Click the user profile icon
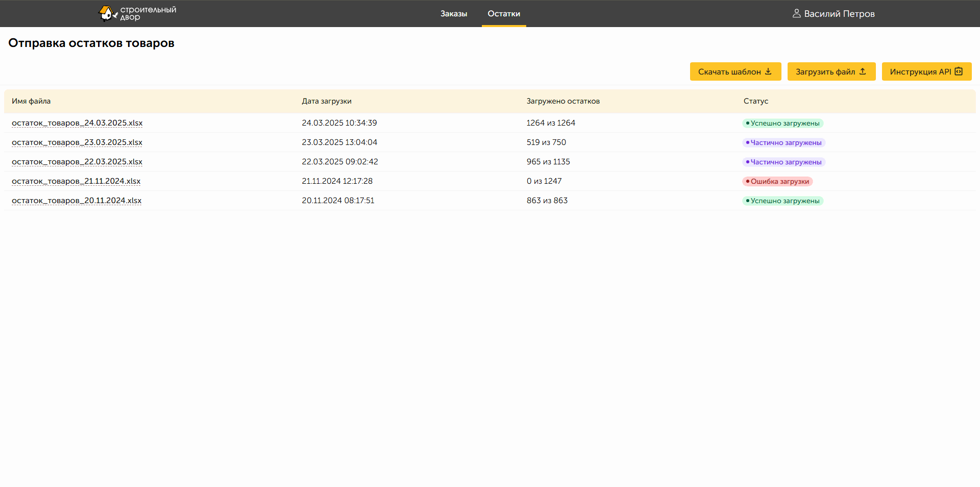The width and height of the screenshot is (980, 487). (x=796, y=14)
